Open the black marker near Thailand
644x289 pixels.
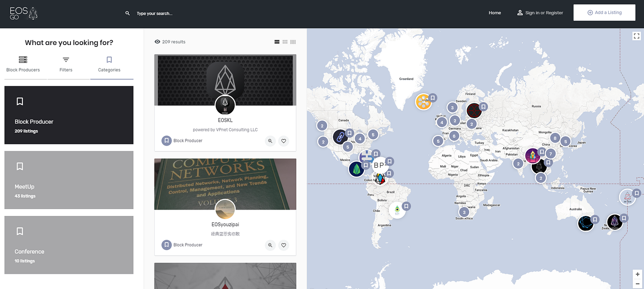point(539,166)
